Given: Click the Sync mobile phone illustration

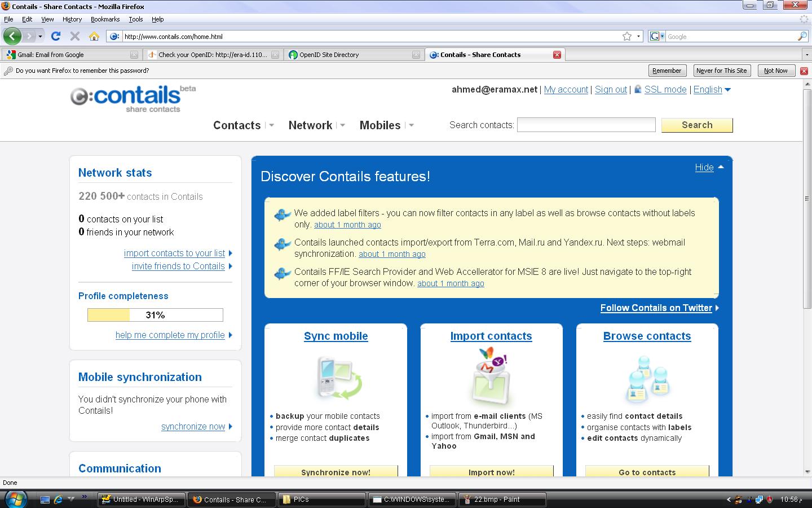Looking at the screenshot, I should 336,378.
